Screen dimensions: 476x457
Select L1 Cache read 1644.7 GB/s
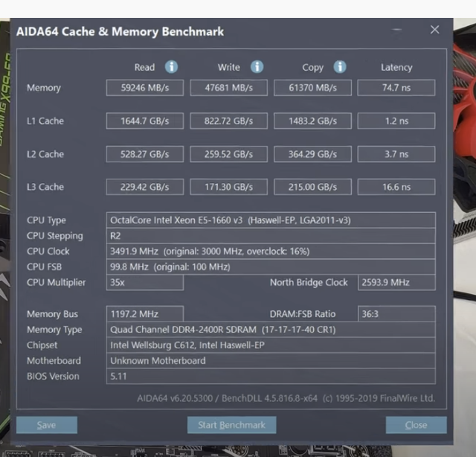[x=145, y=121]
